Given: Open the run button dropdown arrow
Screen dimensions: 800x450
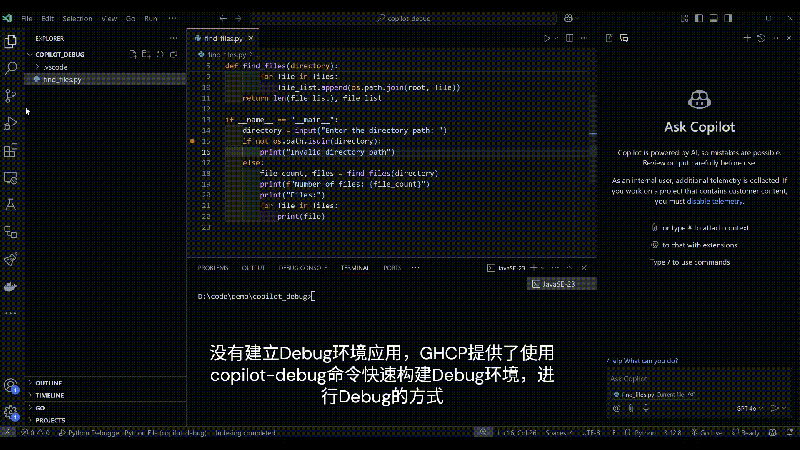Looking at the screenshot, I should click(x=556, y=38).
